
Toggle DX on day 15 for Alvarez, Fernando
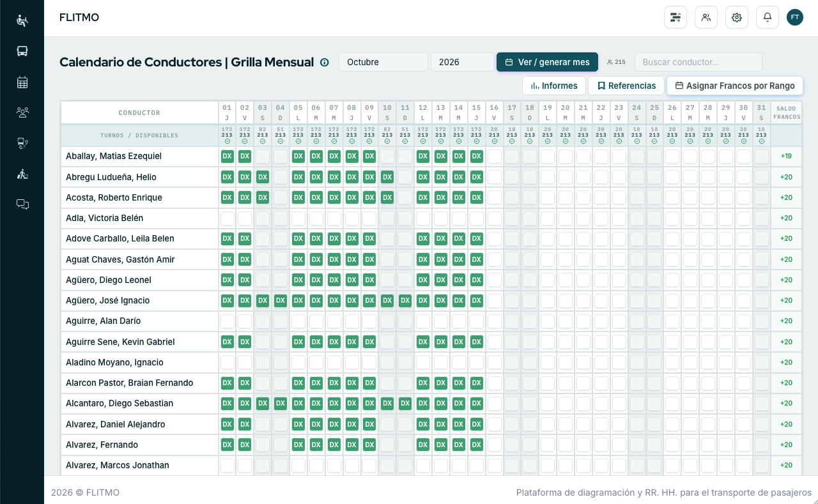point(476,445)
